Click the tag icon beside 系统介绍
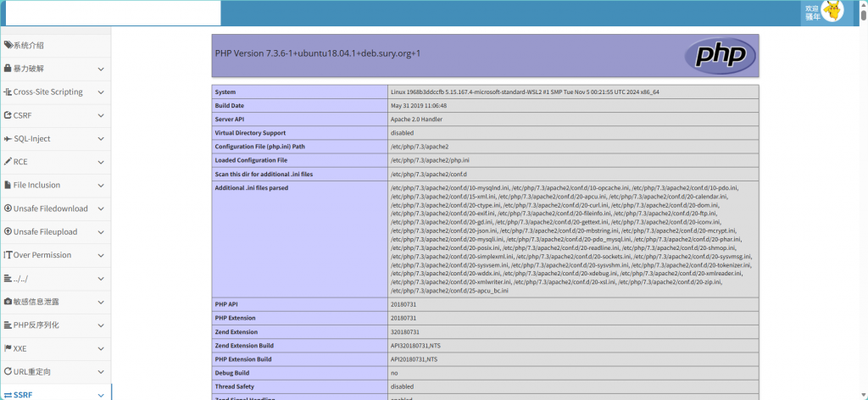The height and width of the screenshot is (400, 868). pos(8,45)
